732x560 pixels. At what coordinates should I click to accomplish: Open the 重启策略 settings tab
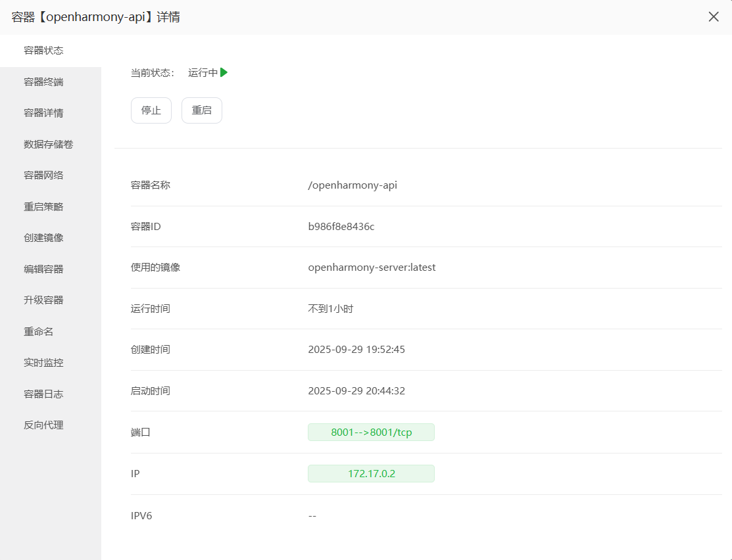click(44, 207)
